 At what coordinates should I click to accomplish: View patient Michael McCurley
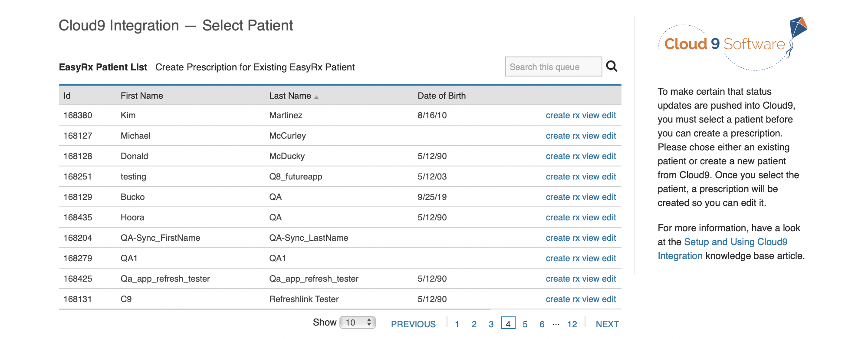click(591, 136)
